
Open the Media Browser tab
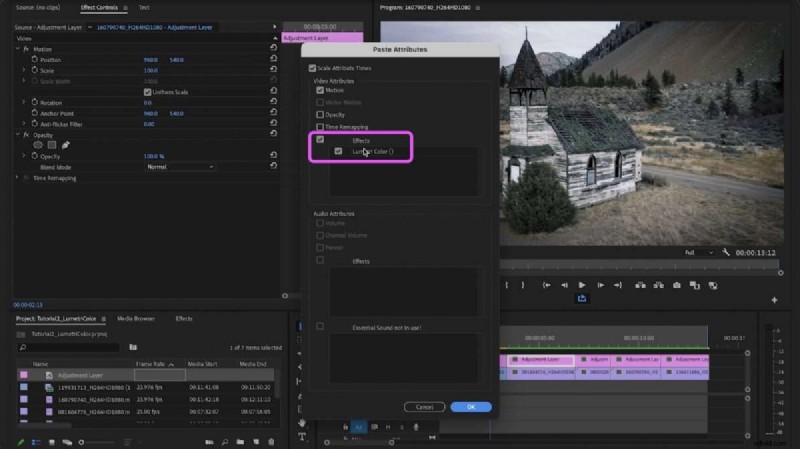[x=136, y=318]
